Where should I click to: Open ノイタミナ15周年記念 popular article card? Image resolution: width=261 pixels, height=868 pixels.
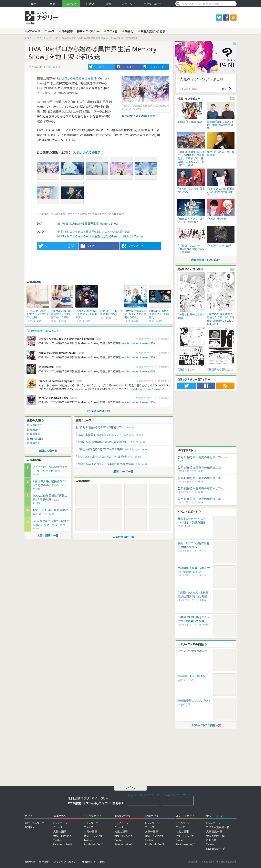[x=38, y=304]
